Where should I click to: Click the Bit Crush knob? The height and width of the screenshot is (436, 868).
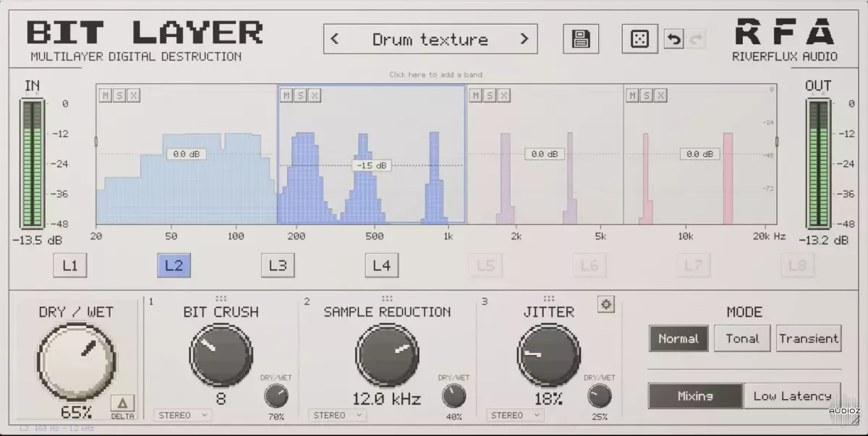point(221,354)
